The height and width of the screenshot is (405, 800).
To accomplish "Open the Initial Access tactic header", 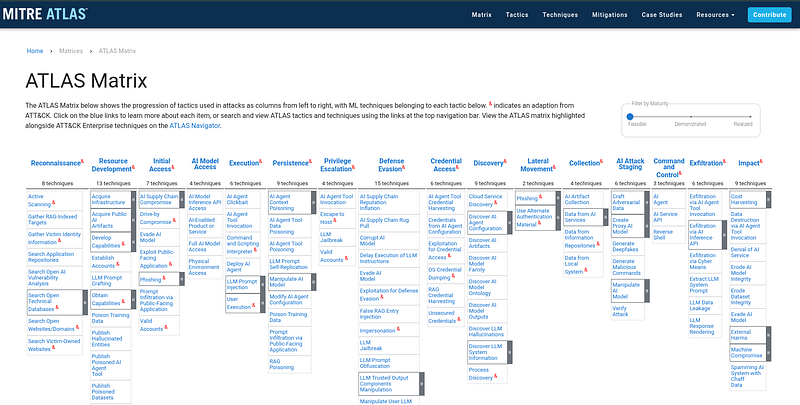I will tap(161, 165).
